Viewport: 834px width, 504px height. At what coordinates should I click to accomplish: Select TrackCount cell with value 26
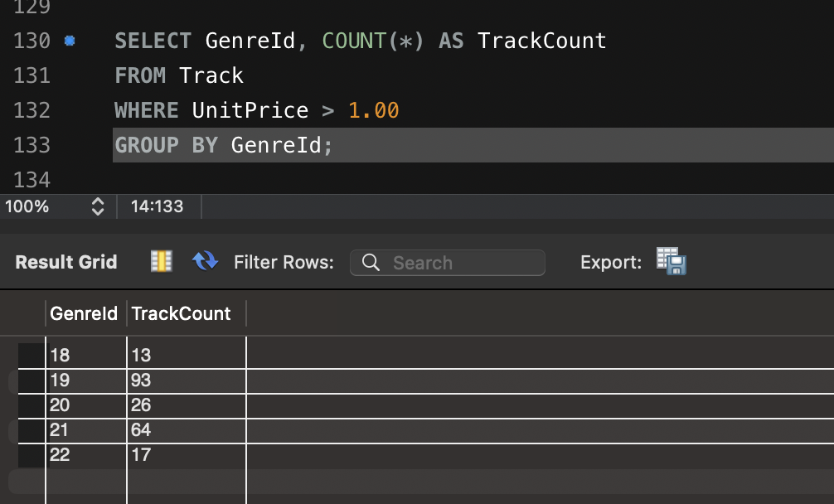(x=187, y=405)
